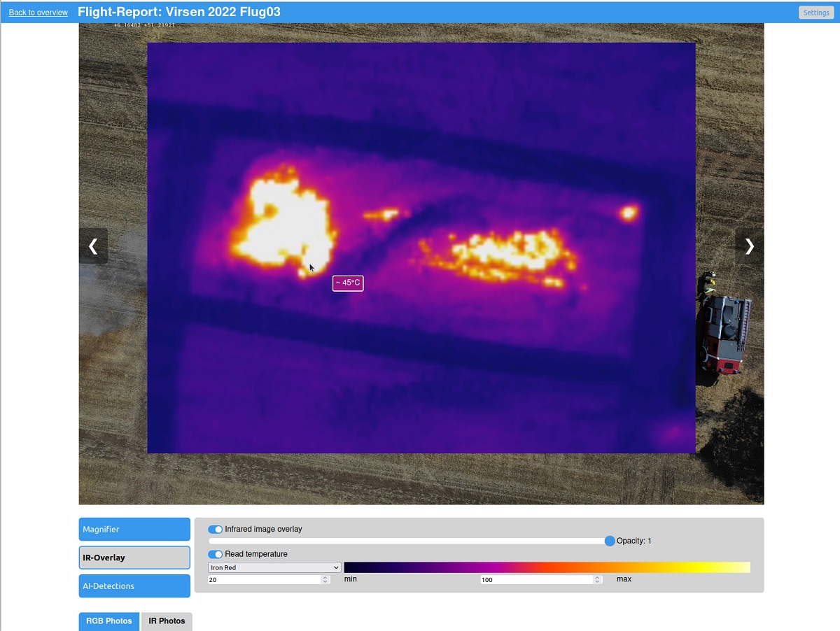Image resolution: width=840 pixels, height=631 pixels.
Task: Click the min temperature field showing 20
Action: [x=263, y=580]
